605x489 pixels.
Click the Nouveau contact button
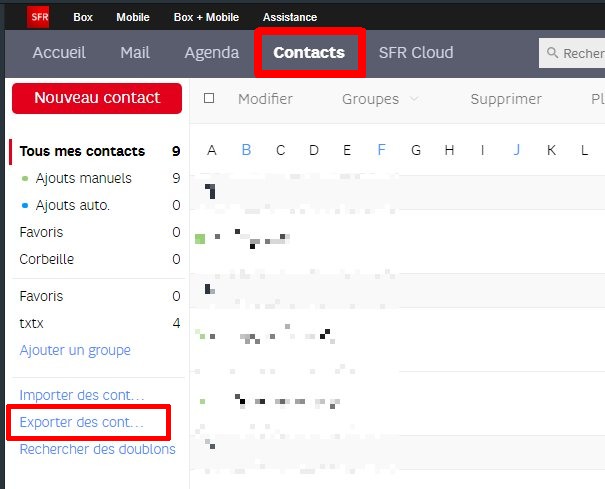(97, 98)
